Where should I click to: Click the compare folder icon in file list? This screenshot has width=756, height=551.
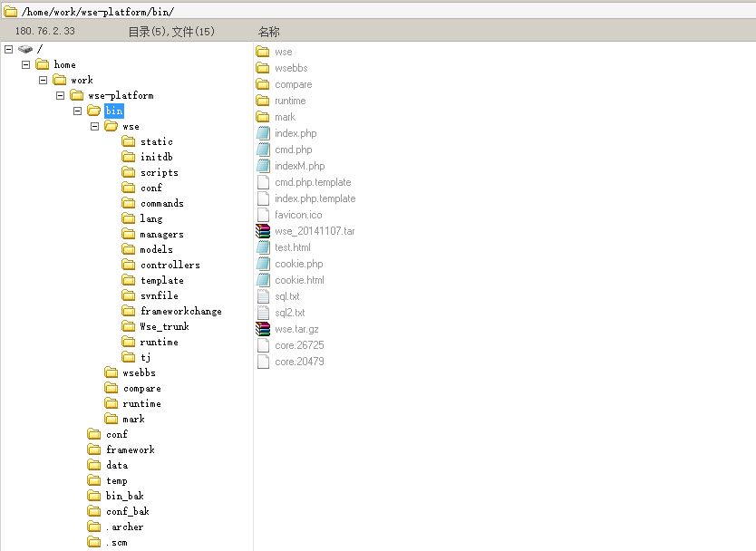click(263, 84)
